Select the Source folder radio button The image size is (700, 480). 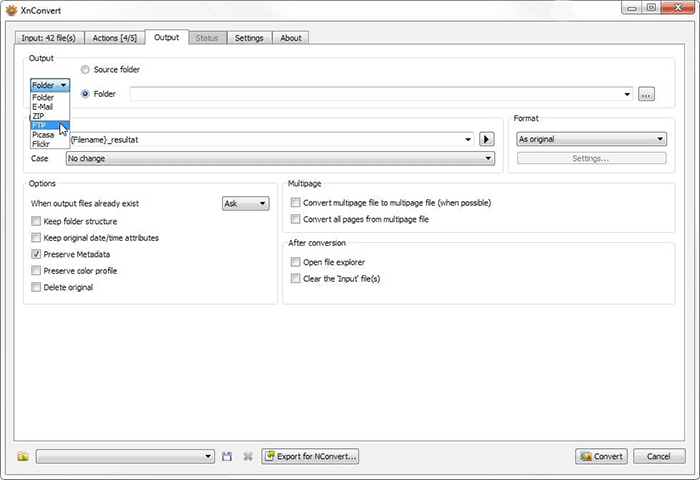pyautogui.click(x=85, y=70)
